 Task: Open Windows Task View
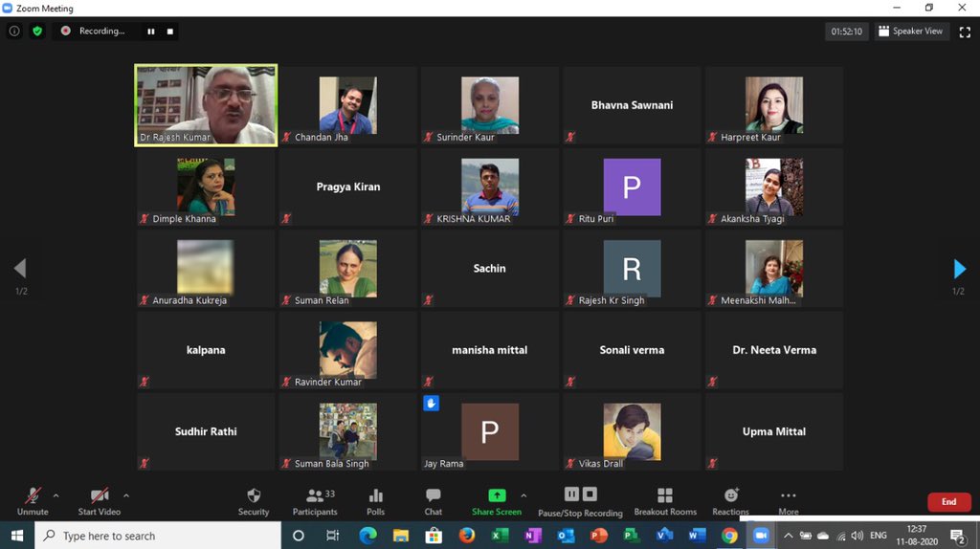click(332, 536)
